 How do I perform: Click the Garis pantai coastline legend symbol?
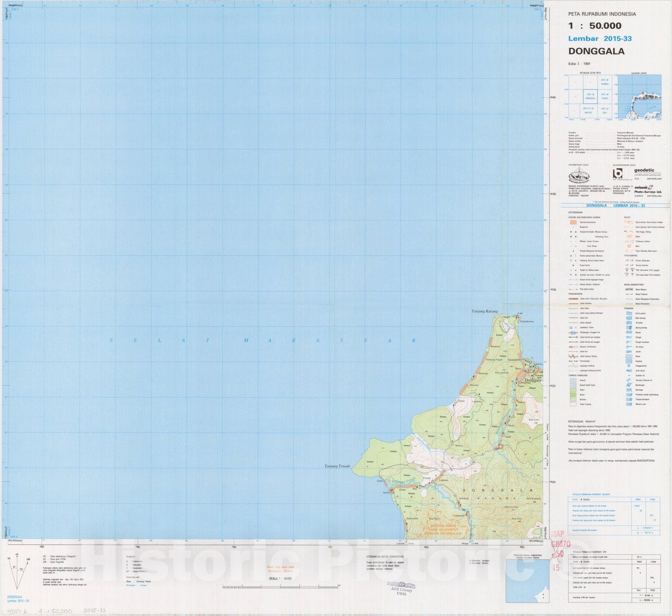click(x=629, y=313)
